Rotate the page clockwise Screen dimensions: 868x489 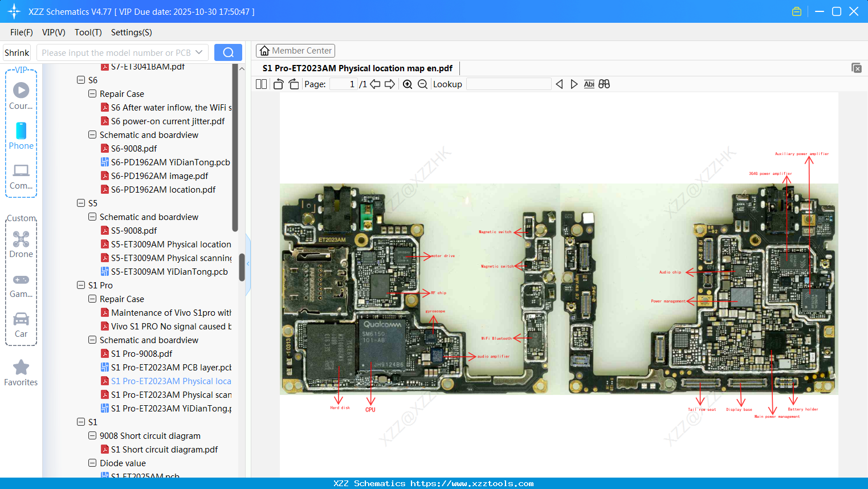[294, 84]
